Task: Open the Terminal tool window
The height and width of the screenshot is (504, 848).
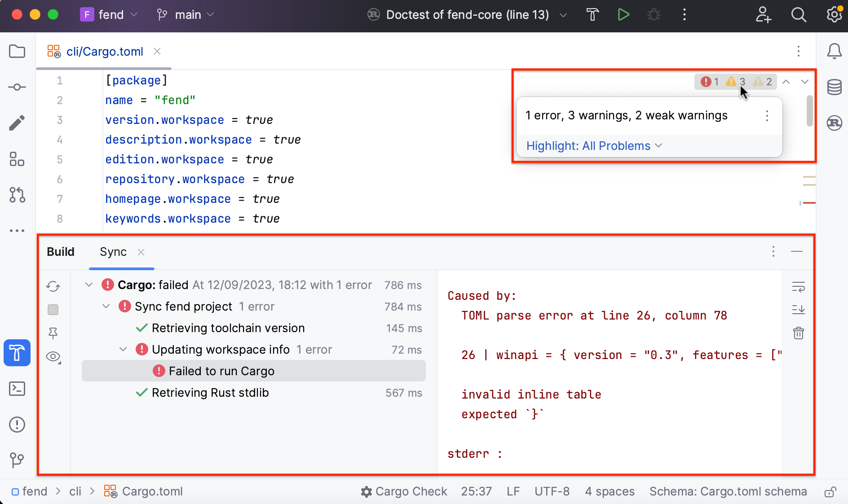Action: [17, 389]
